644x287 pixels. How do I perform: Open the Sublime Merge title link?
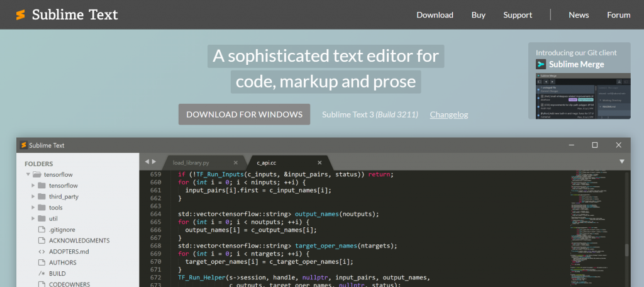coord(577,64)
